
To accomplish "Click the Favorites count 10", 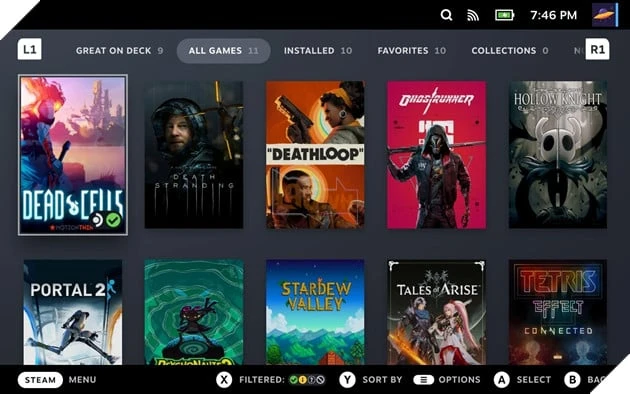I will [x=440, y=51].
